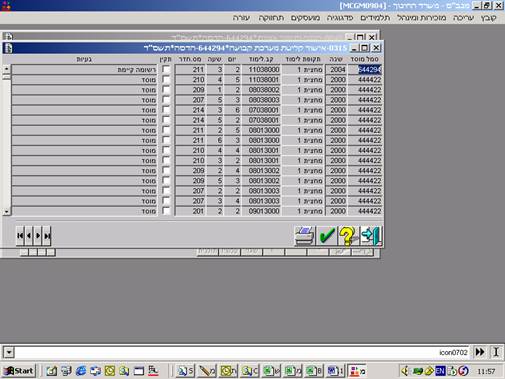Open the עזרה menu

241,18
